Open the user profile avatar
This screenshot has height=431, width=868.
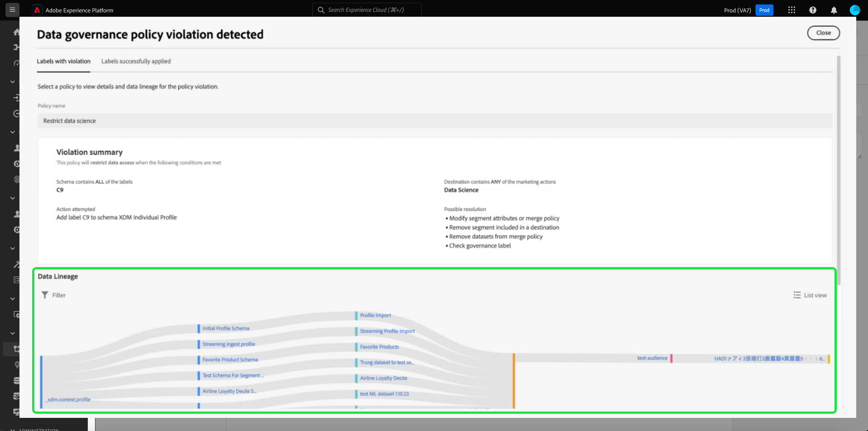tap(854, 10)
